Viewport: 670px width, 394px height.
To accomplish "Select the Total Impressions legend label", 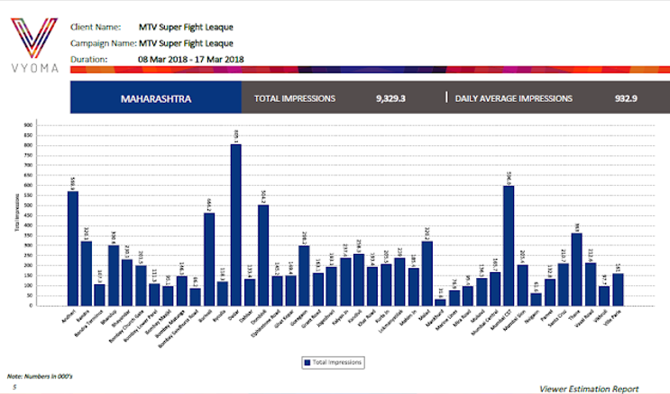I will coord(337,362).
